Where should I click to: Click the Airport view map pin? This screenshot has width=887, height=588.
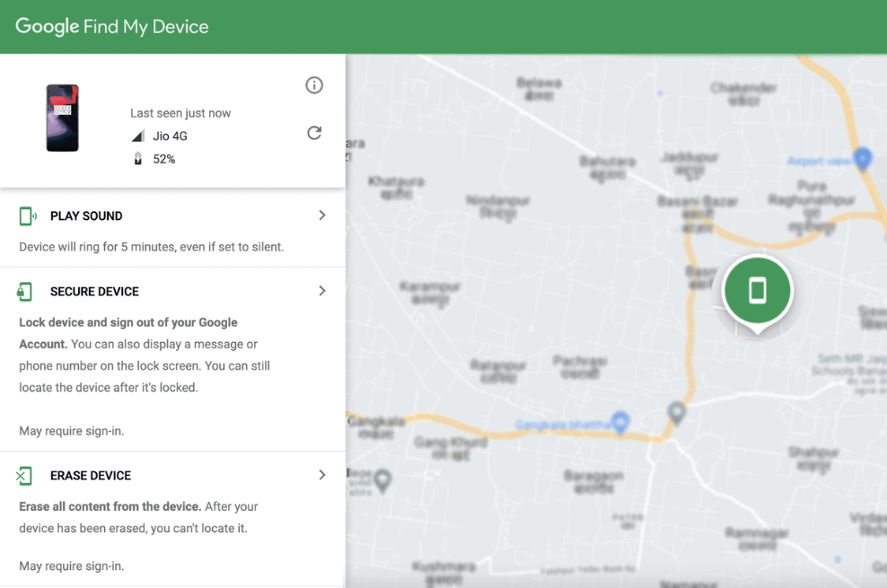pos(863,158)
